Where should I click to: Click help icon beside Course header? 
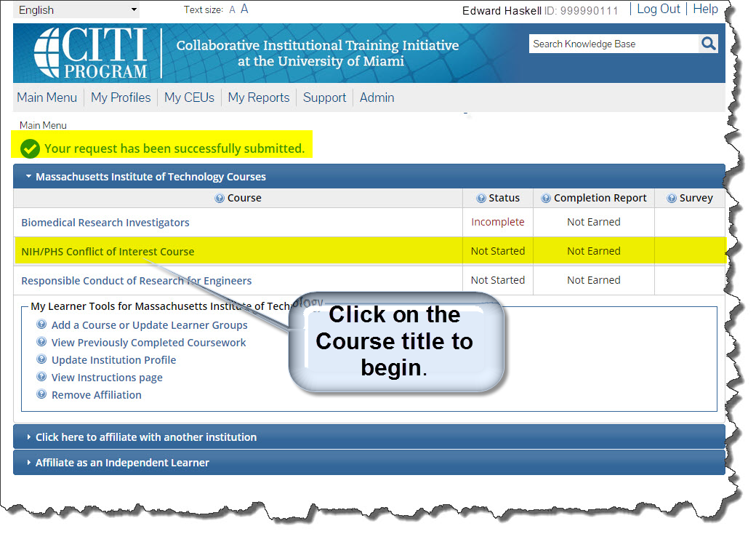(x=220, y=199)
